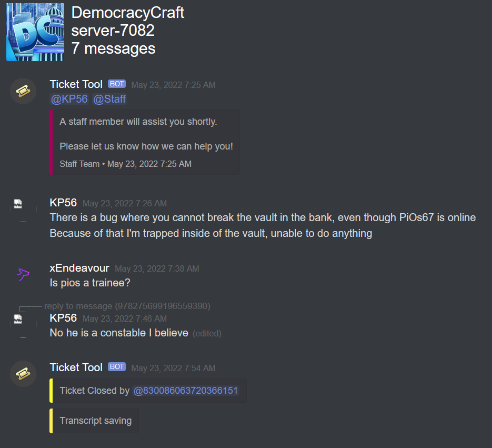The image size is (492, 448).
Task: Click the DemocracyCraft server title
Action: tap(128, 13)
